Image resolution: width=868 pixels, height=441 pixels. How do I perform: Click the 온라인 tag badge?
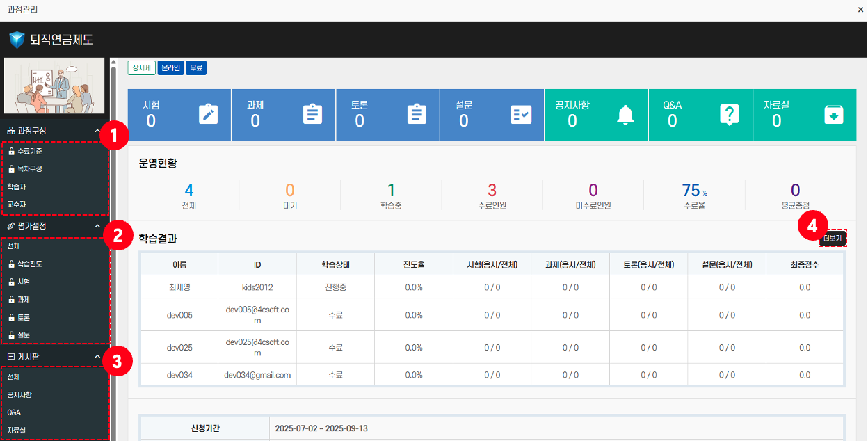point(170,67)
